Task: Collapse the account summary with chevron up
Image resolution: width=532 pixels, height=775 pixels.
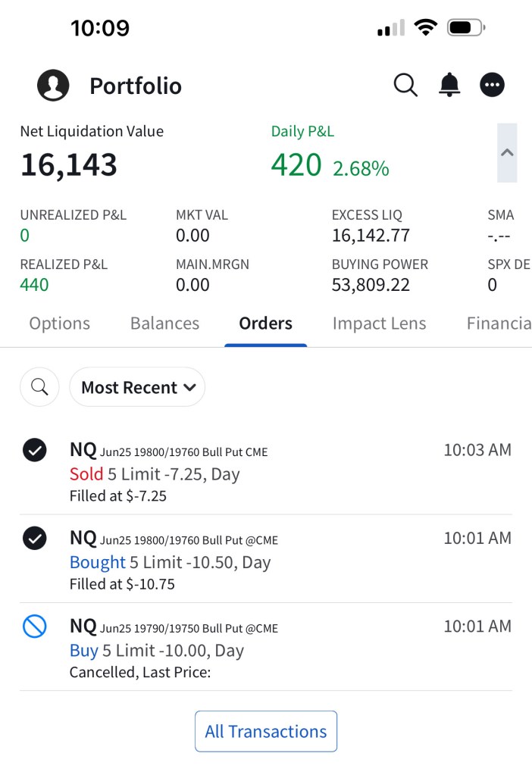Action: [507, 152]
